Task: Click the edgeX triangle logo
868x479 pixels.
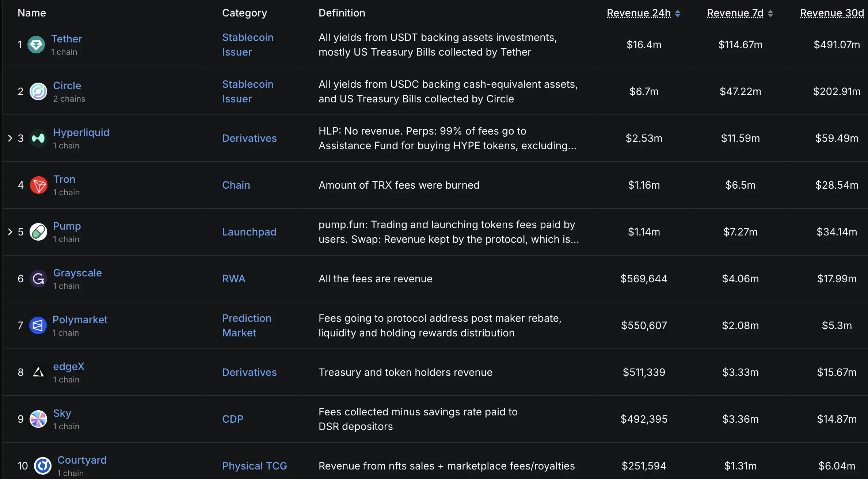Action: [38, 372]
